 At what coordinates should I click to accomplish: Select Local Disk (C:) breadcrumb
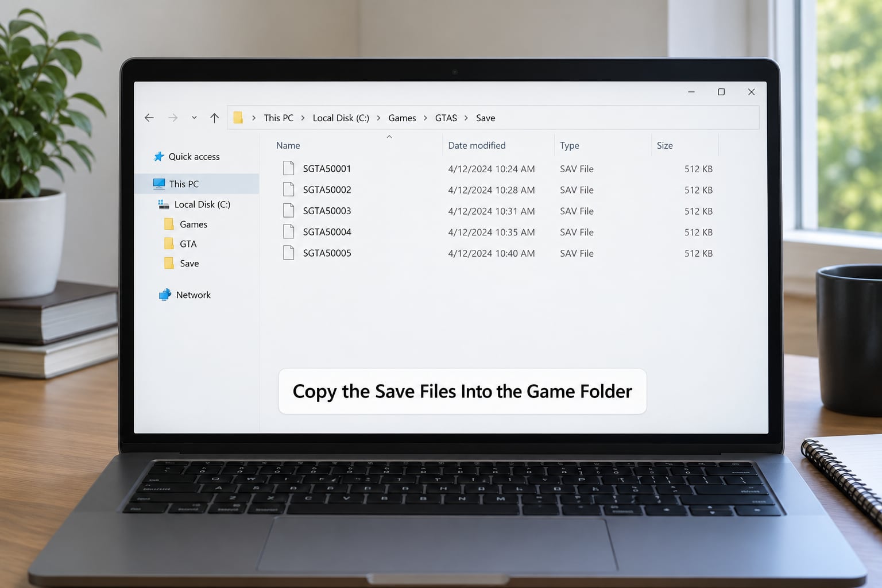click(x=341, y=118)
